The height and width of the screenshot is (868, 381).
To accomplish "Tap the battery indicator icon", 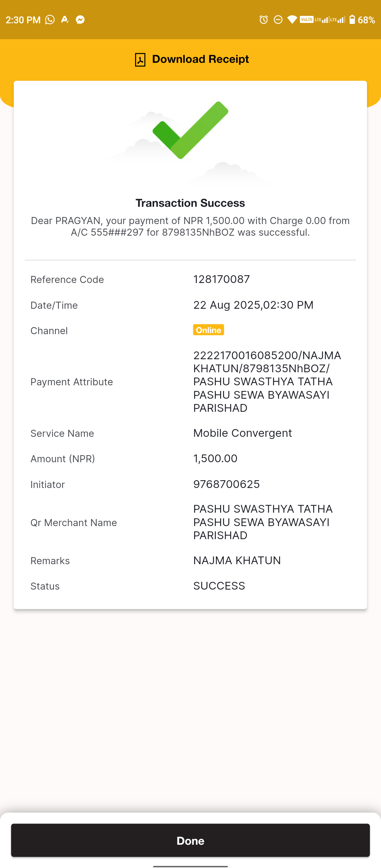I will (x=352, y=19).
